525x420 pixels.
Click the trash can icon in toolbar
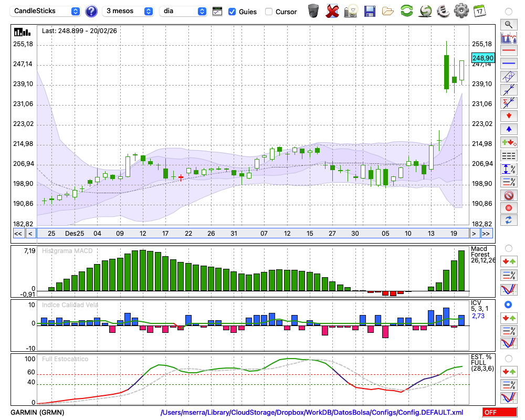(x=313, y=11)
